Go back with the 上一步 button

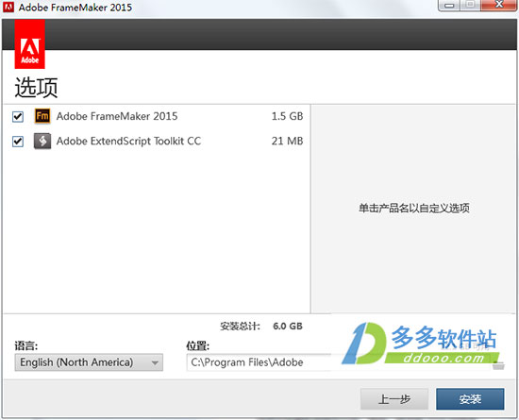point(394,399)
